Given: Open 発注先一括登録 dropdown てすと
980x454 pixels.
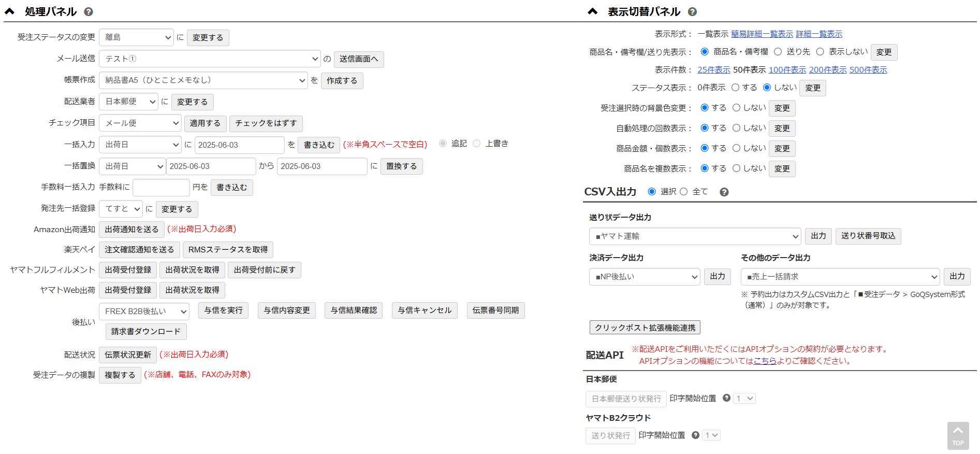Looking at the screenshot, I should tap(121, 209).
